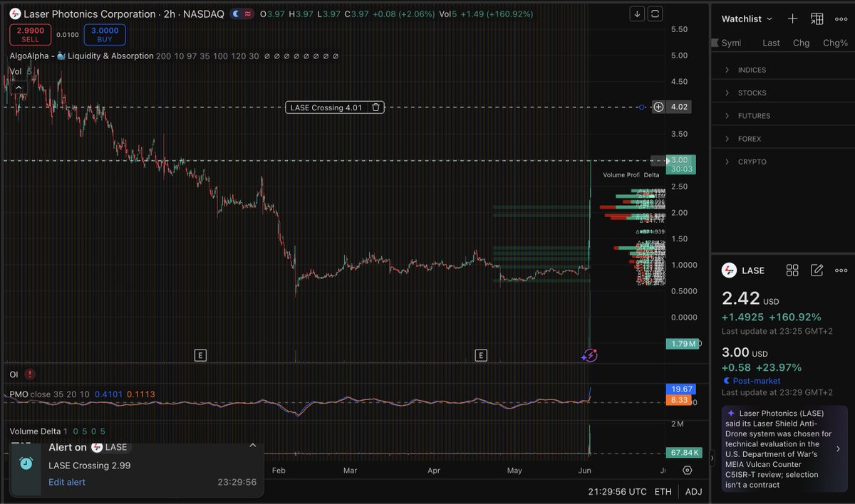855x504 pixels.
Task: Toggle the ADJ adjustment button
Action: coord(693,492)
